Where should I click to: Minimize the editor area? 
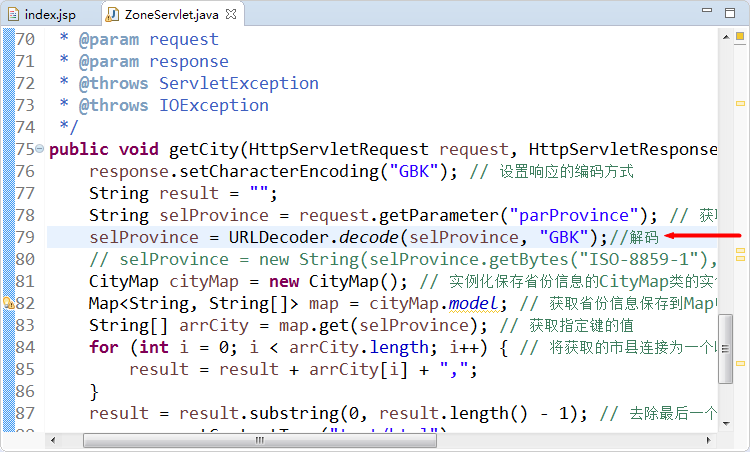[x=707, y=10]
